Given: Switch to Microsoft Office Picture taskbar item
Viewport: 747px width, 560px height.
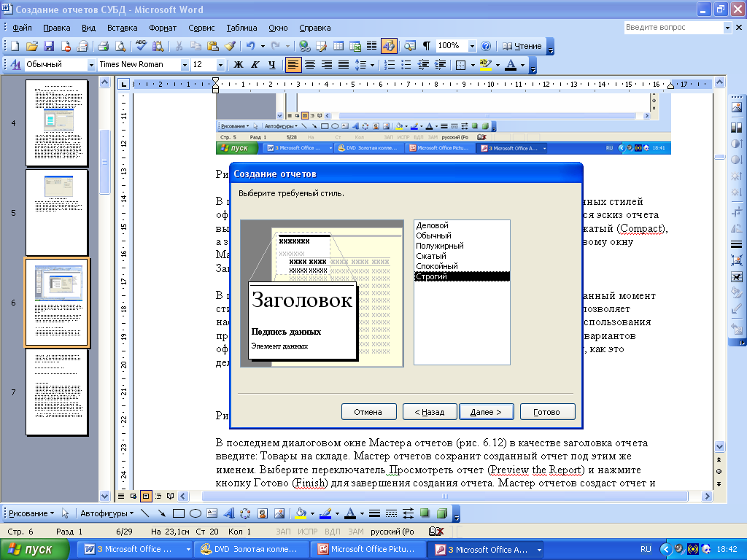Looking at the screenshot, I should pos(368,550).
